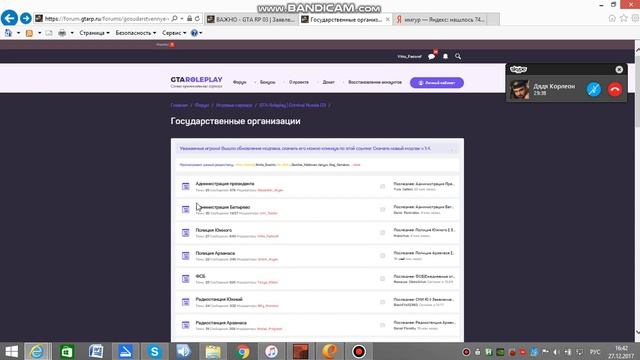The height and width of the screenshot is (360, 640).
Task: Open Полиция Южного forum
Action: pos(213,230)
